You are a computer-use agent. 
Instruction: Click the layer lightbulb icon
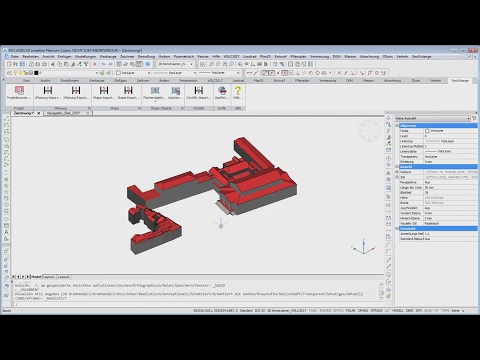click(x=15, y=73)
